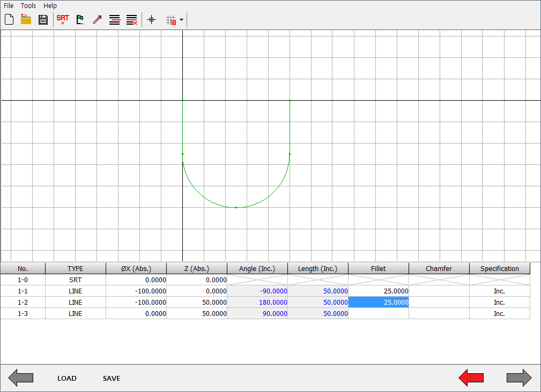Screen dimensions: 541x392
Task: Select row 1-0 number cell
Action: click(23, 280)
